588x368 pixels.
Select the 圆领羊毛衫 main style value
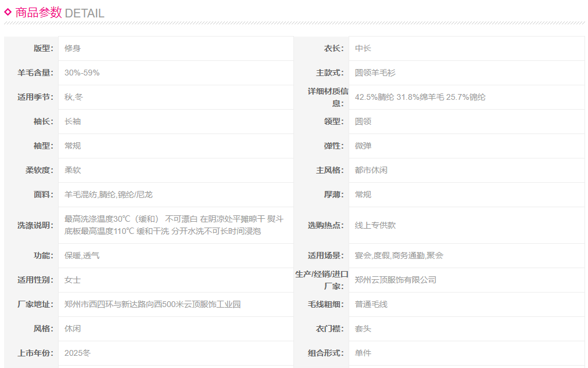coord(375,73)
